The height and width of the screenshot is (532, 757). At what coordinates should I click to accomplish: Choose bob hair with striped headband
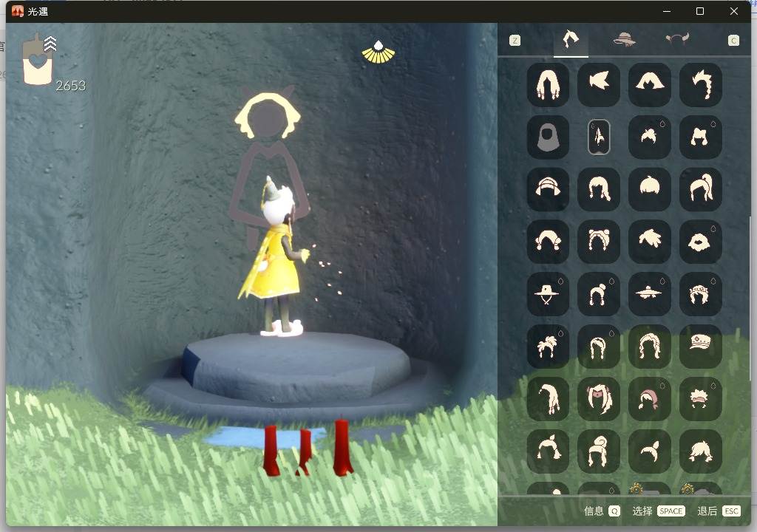tap(548, 189)
